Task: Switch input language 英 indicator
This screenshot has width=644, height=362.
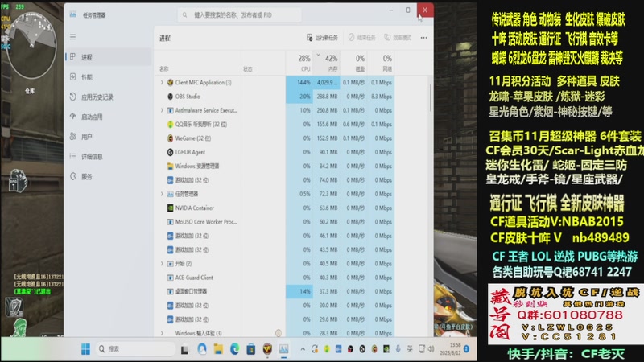Action: pyautogui.click(x=410, y=349)
